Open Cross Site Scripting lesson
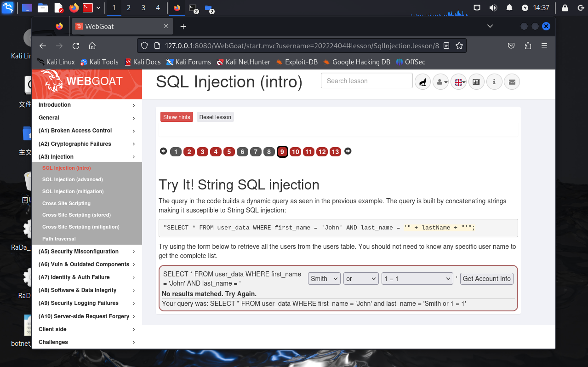 66,203
